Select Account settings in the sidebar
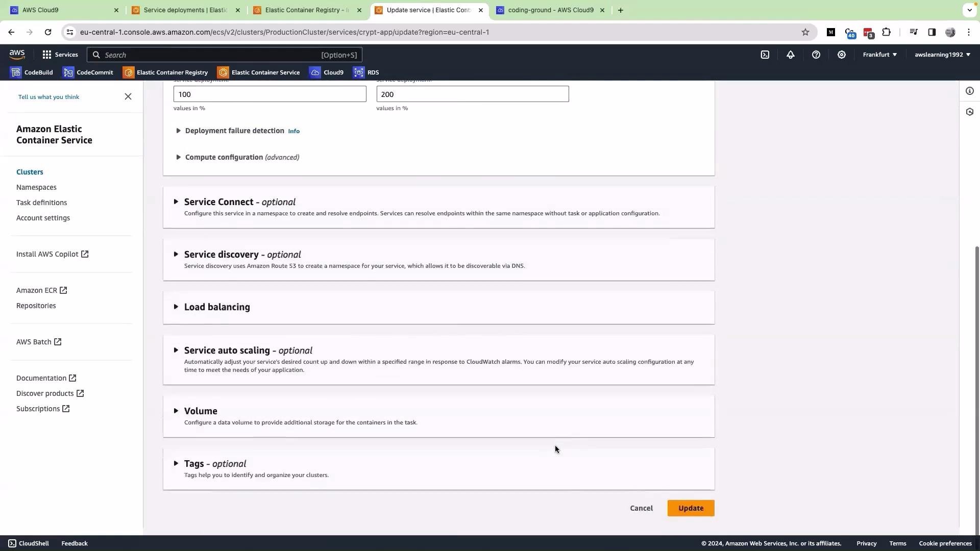The width and height of the screenshot is (980, 551). [43, 218]
